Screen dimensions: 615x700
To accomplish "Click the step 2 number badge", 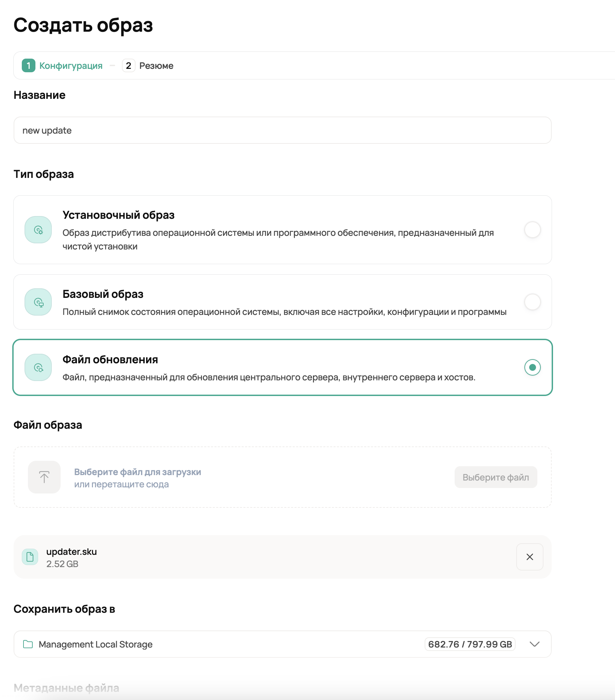I will (x=128, y=65).
